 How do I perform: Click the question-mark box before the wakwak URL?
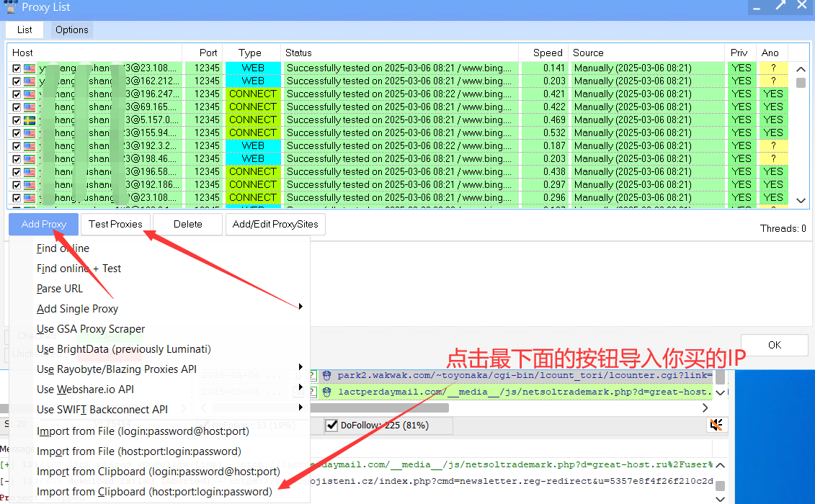pyautogui.click(x=313, y=375)
